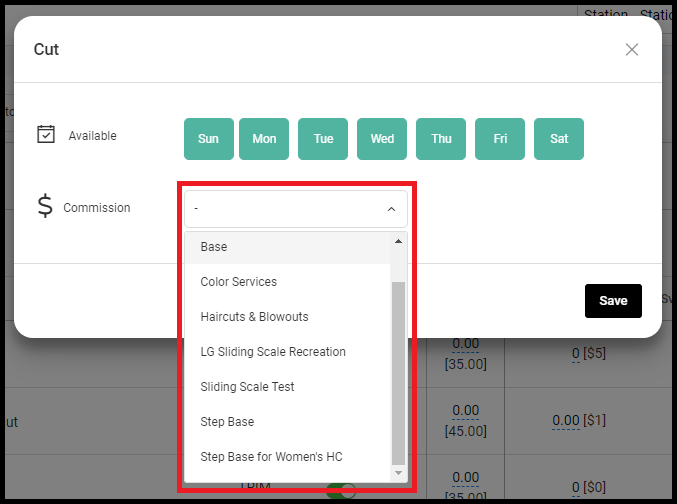Toggle Sunday availability
This screenshot has width=677, height=504.
209,139
